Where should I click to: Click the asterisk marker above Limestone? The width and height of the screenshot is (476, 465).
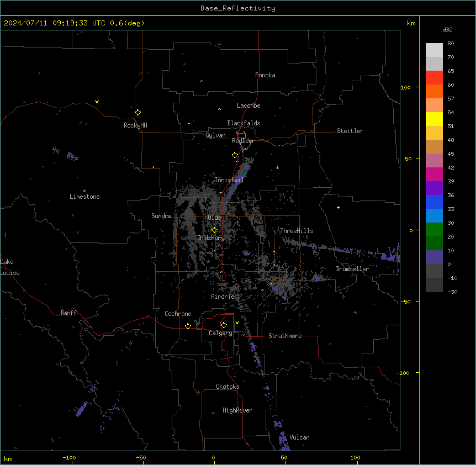tap(84, 191)
